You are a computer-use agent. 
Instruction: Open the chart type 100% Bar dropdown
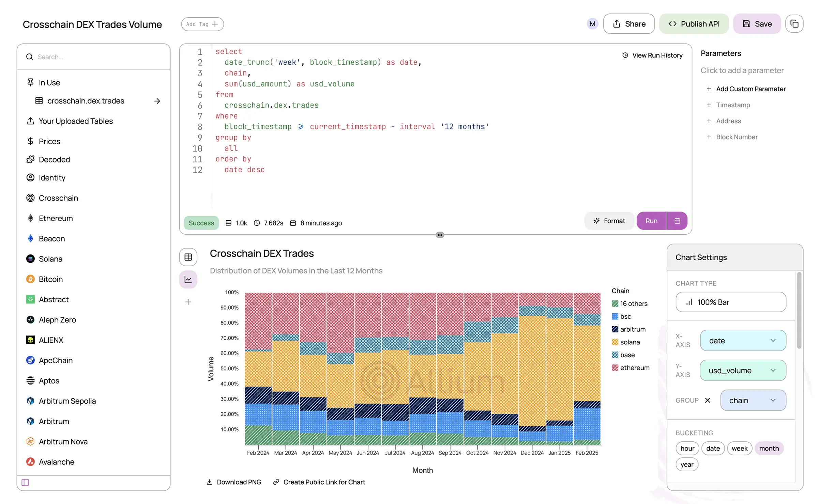click(731, 302)
